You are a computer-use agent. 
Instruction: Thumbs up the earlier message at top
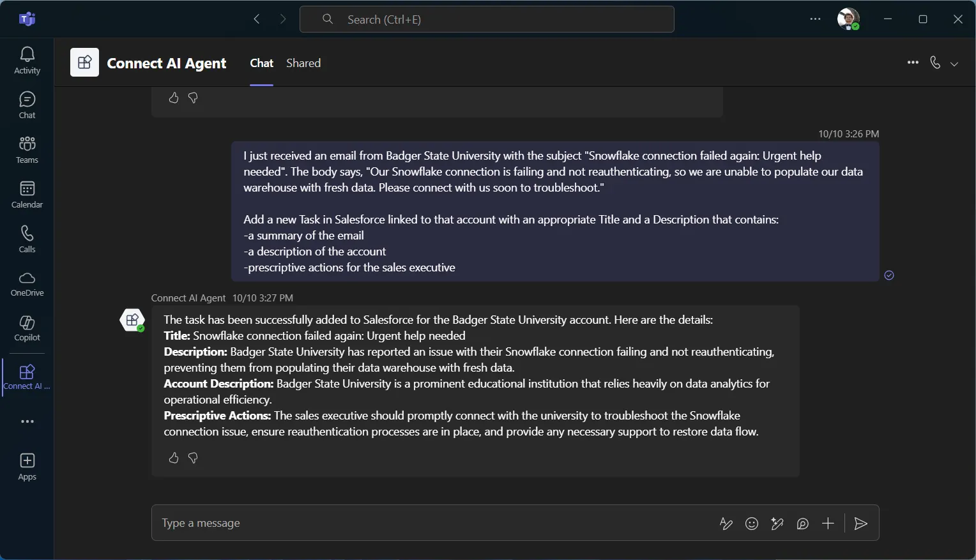(x=174, y=98)
